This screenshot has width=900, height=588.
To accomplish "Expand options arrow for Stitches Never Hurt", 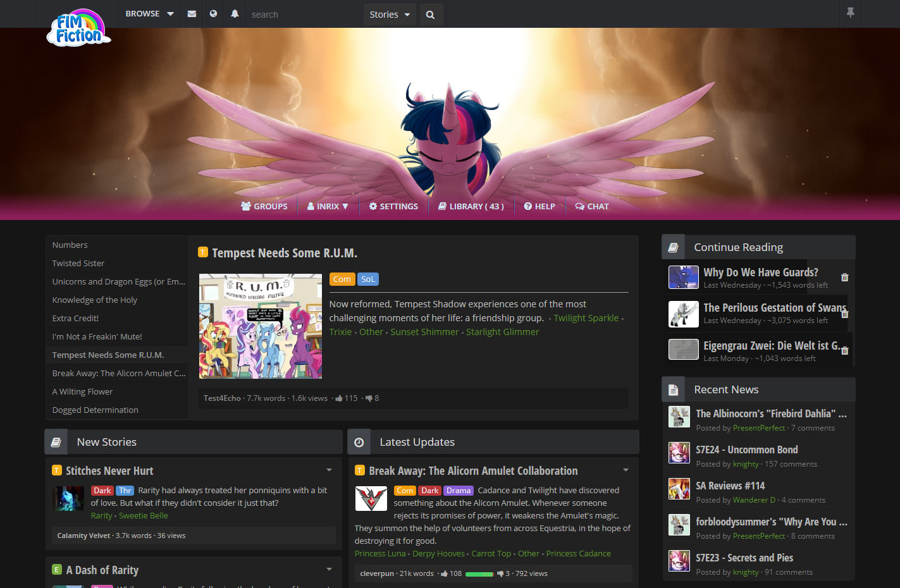I will [329, 470].
